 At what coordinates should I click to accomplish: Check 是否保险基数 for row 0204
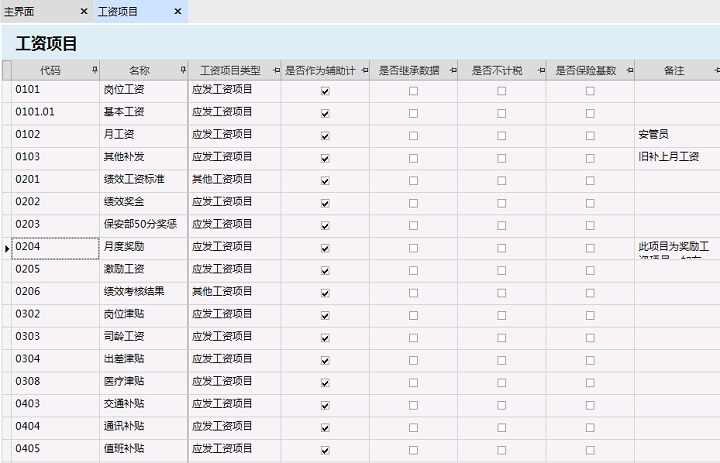[x=590, y=248]
